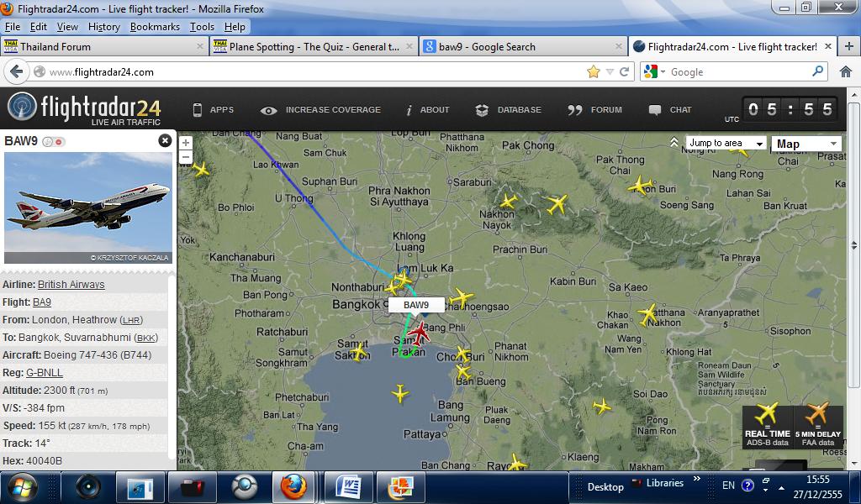
Task: Open Microsoft Word from the taskbar
Action: [349, 487]
